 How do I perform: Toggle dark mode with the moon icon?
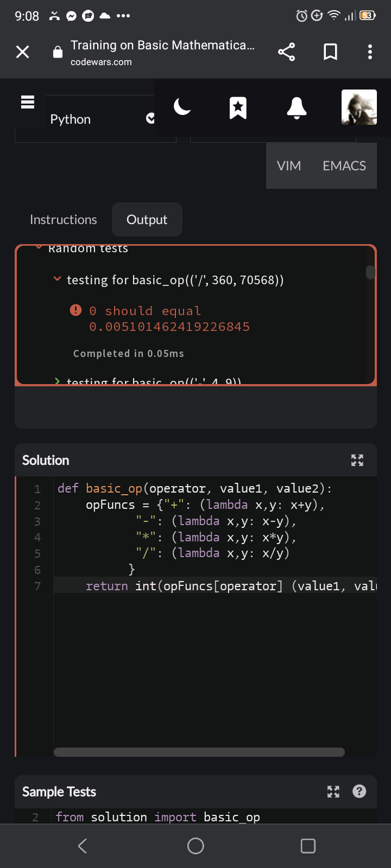182,107
